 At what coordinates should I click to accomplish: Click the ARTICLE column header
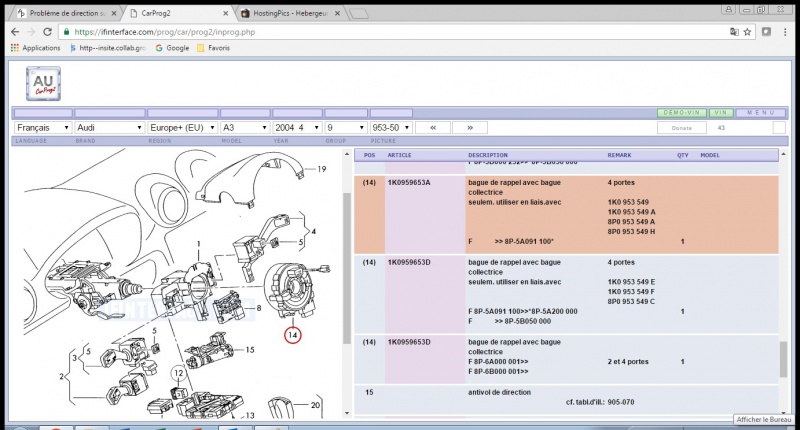pyautogui.click(x=399, y=155)
